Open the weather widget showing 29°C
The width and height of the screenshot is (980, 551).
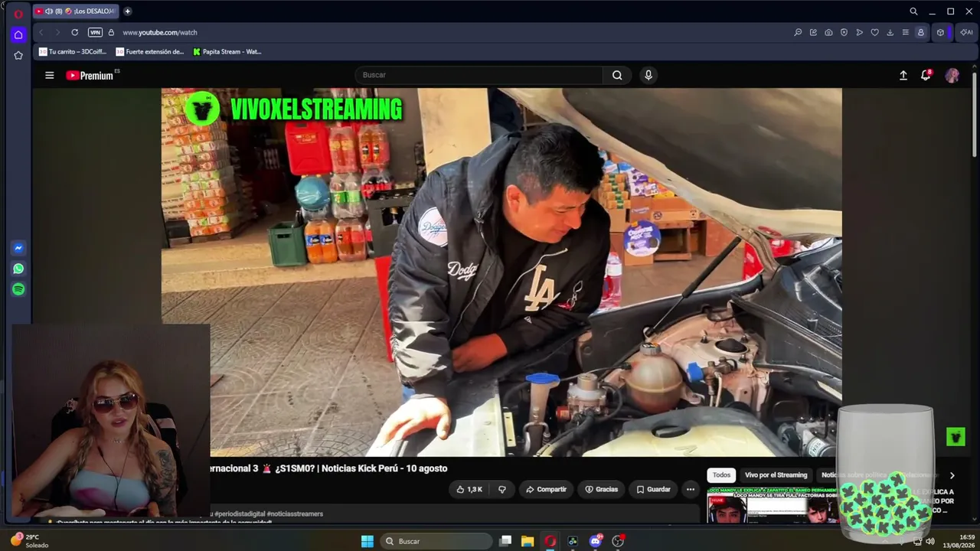[29, 541]
